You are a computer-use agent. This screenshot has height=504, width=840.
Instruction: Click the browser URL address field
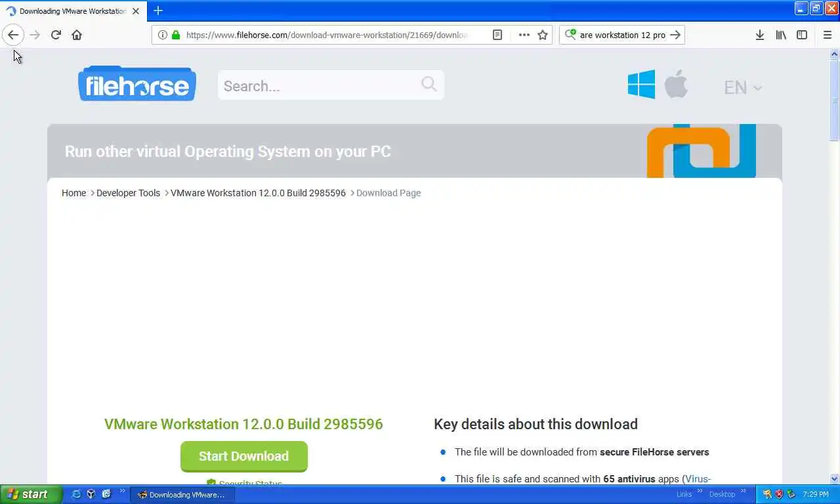click(x=327, y=35)
